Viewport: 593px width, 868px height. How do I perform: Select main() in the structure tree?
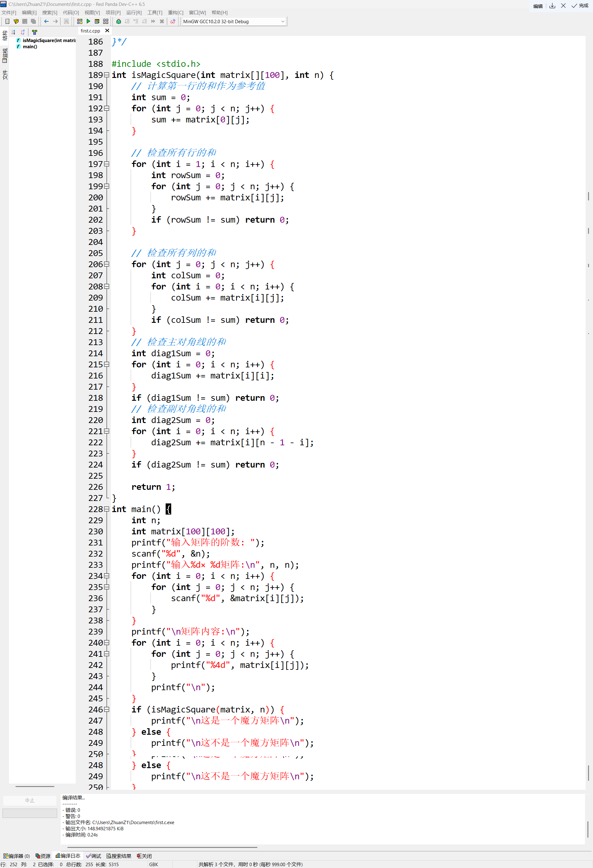(x=27, y=47)
